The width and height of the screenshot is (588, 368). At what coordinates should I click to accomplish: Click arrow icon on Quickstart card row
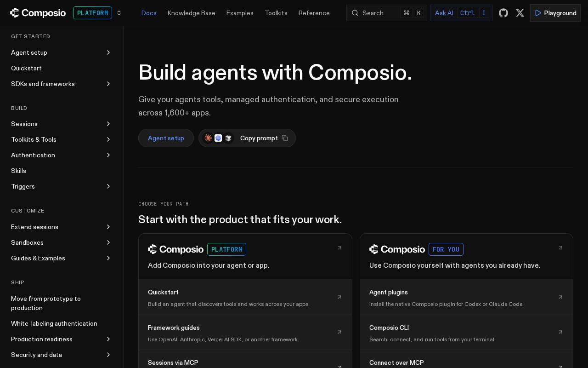point(339,297)
